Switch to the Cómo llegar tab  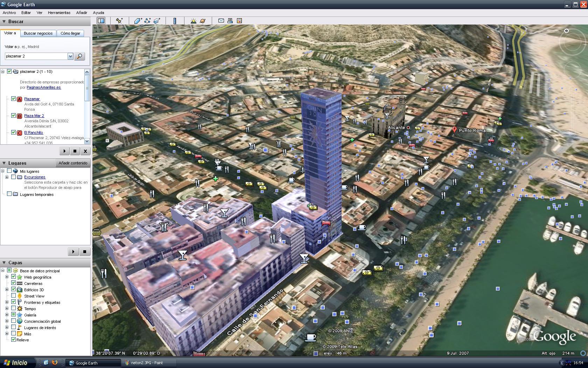coord(70,33)
